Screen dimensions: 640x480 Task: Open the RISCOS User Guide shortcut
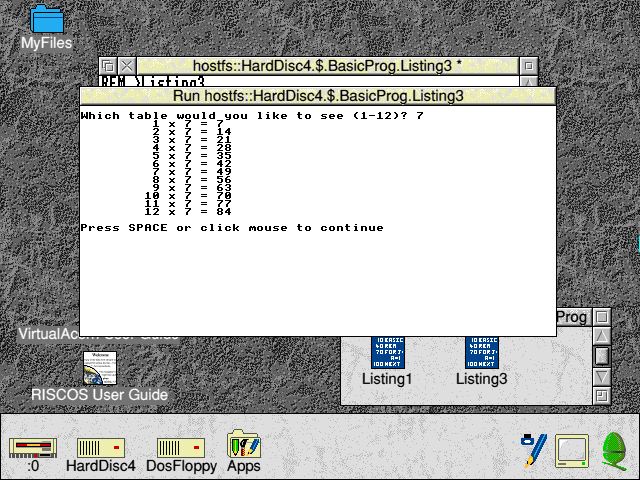tap(99, 368)
